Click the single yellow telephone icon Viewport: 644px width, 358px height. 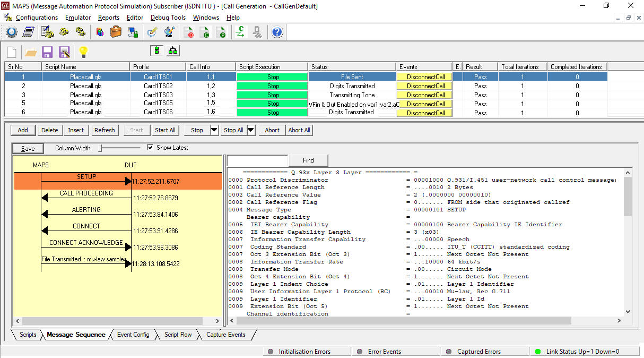64,32
